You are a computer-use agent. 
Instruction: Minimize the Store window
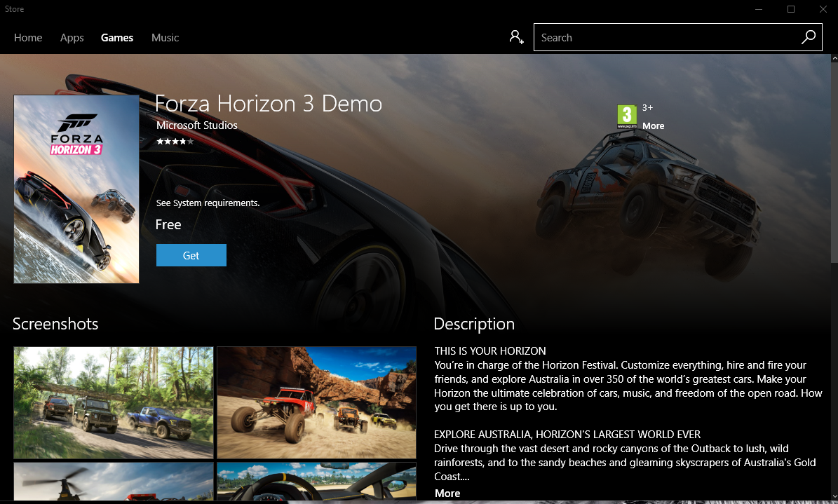758,9
